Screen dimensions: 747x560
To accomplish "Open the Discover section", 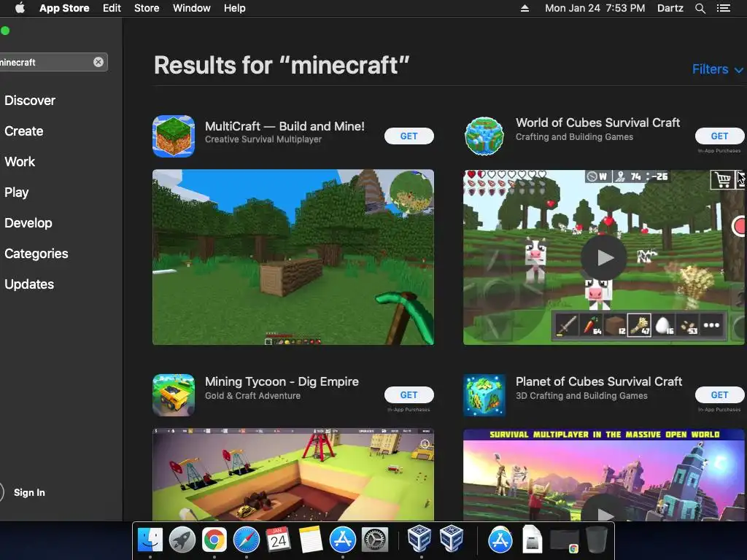I will pyautogui.click(x=30, y=101).
